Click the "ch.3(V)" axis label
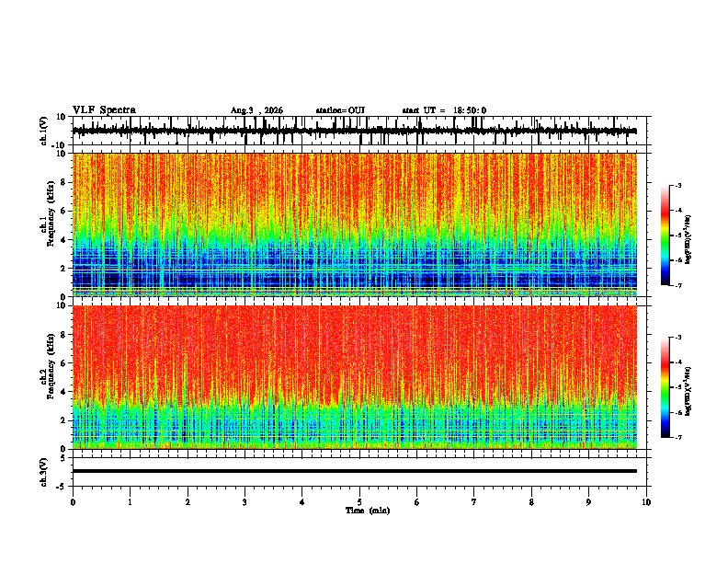The width and height of the screenshot is (728, 563). (44, 472)
